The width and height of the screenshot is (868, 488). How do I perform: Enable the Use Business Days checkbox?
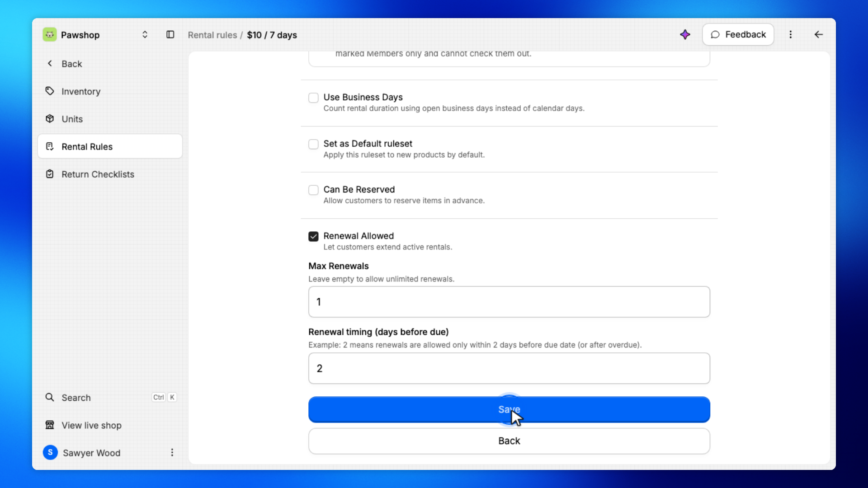pos(313,98)
